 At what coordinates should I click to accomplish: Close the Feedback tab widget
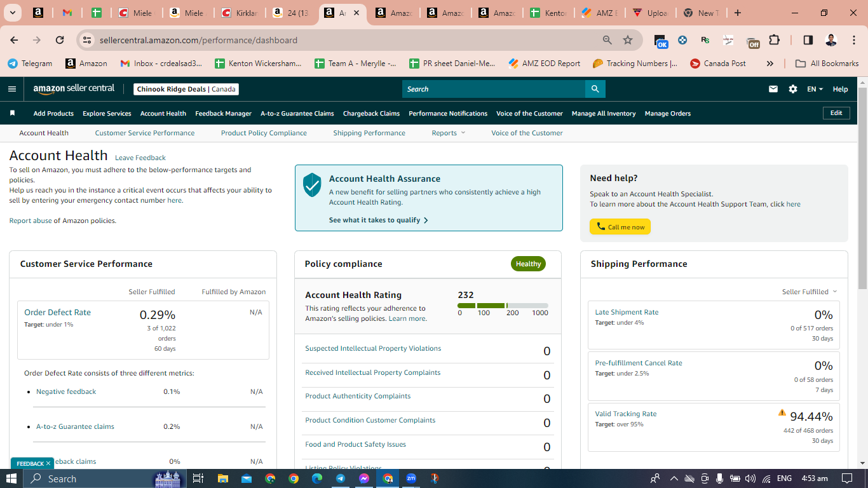pos(48,463)
